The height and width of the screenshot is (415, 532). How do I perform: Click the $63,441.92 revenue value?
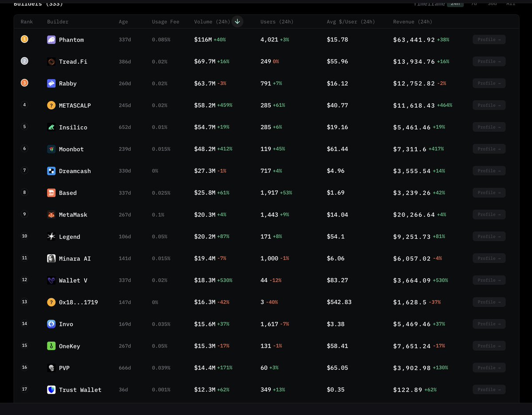(414, 40)
